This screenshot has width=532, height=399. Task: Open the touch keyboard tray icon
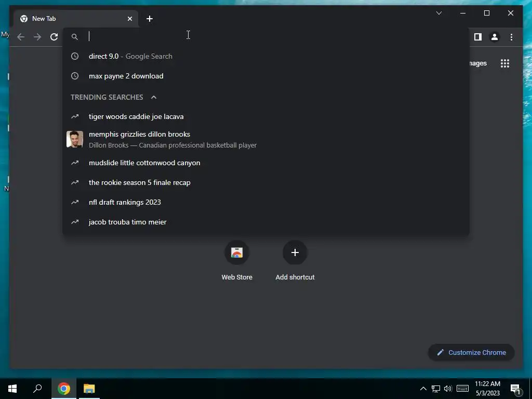coord(462,389)
